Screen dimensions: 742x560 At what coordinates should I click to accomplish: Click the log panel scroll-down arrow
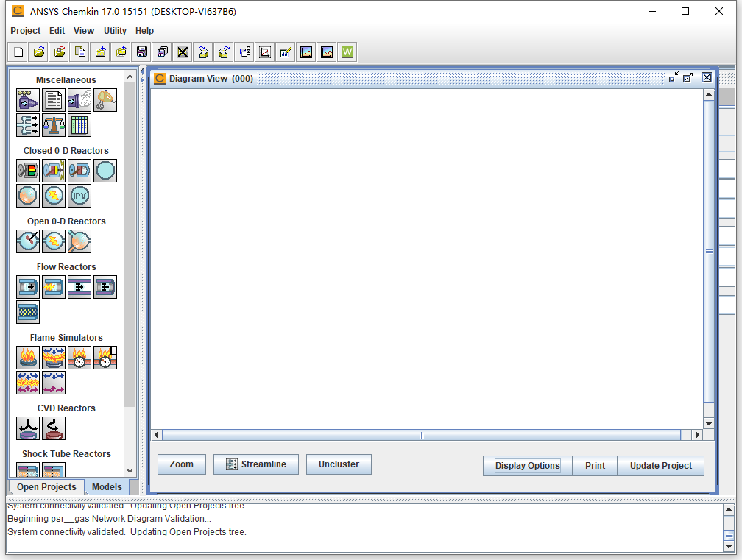(729, 547)
